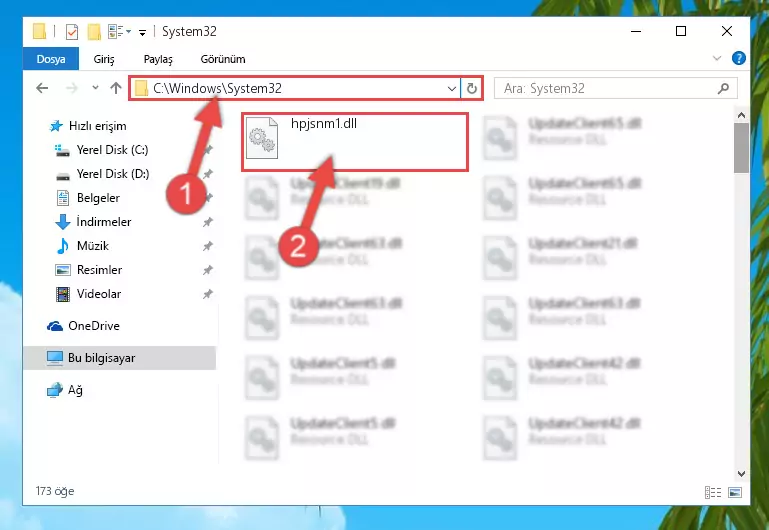Open the İndirmeler folder shortcut
This screenshot has height=530, width=769.
point(94,222)
